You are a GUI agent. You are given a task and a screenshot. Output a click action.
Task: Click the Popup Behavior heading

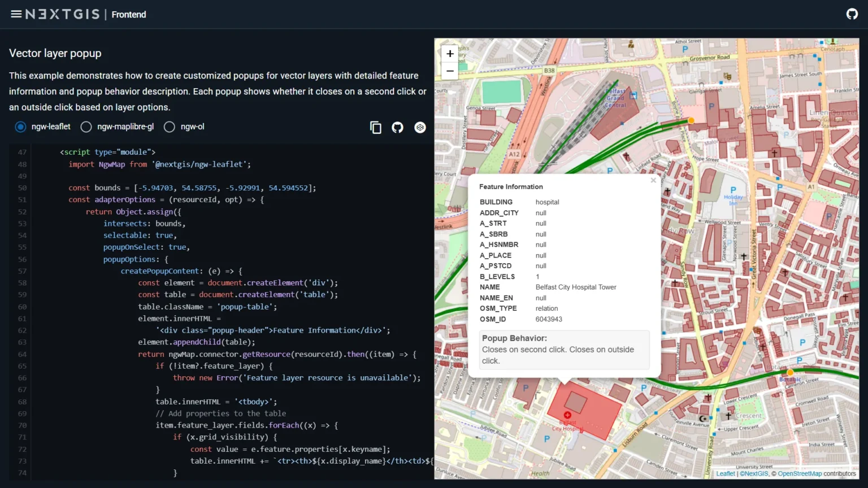514,338
